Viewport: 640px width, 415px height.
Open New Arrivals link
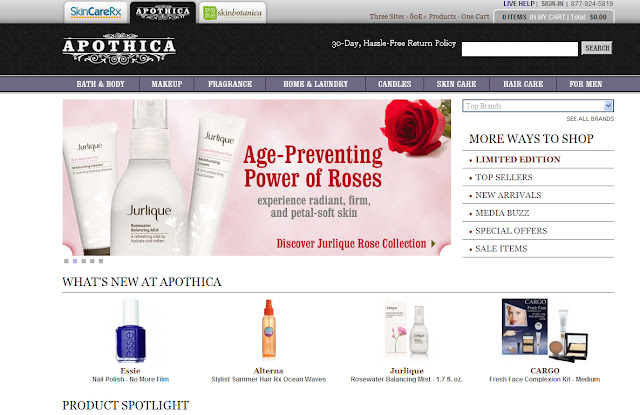(x=508, y=195)
